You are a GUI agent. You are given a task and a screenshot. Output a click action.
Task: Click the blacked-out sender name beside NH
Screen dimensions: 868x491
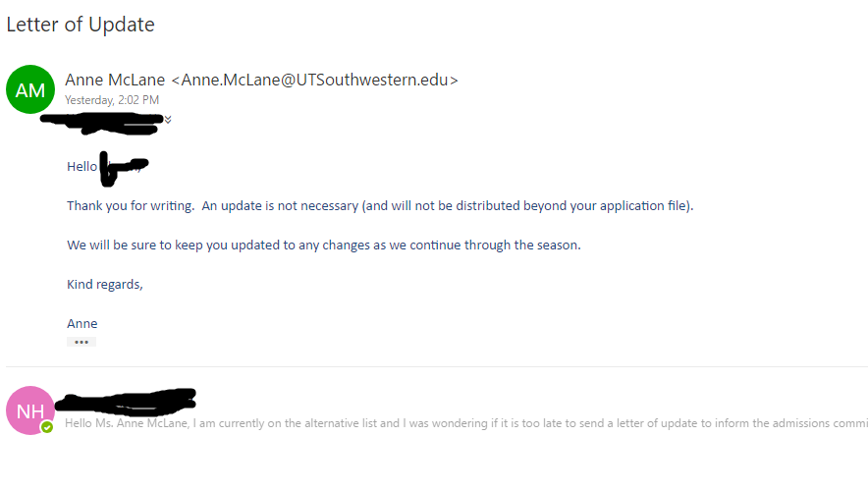[126, 401]
